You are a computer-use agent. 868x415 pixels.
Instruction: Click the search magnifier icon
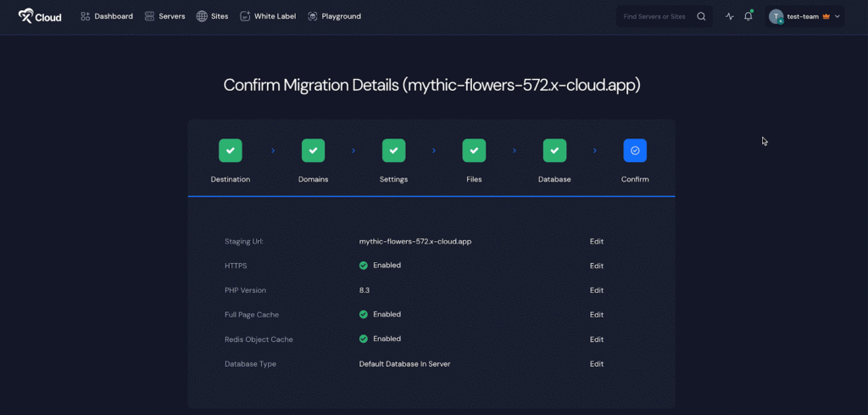coord(701,16)
